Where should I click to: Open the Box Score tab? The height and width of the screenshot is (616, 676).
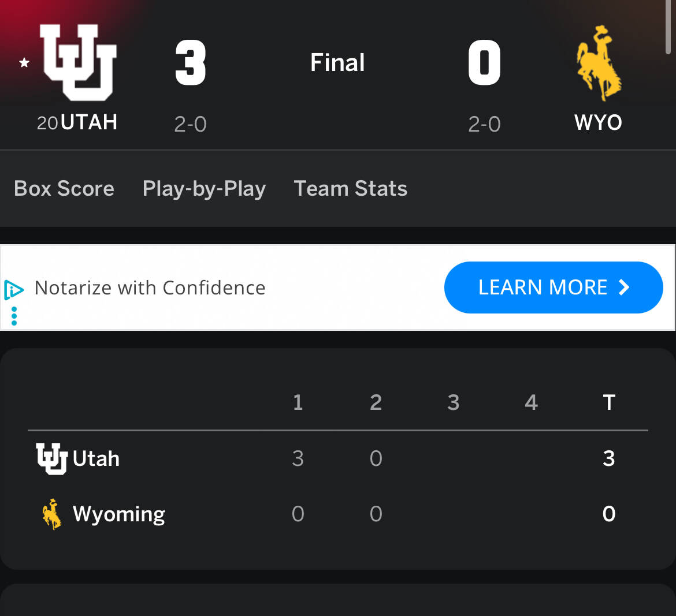(x=64, y=189)
